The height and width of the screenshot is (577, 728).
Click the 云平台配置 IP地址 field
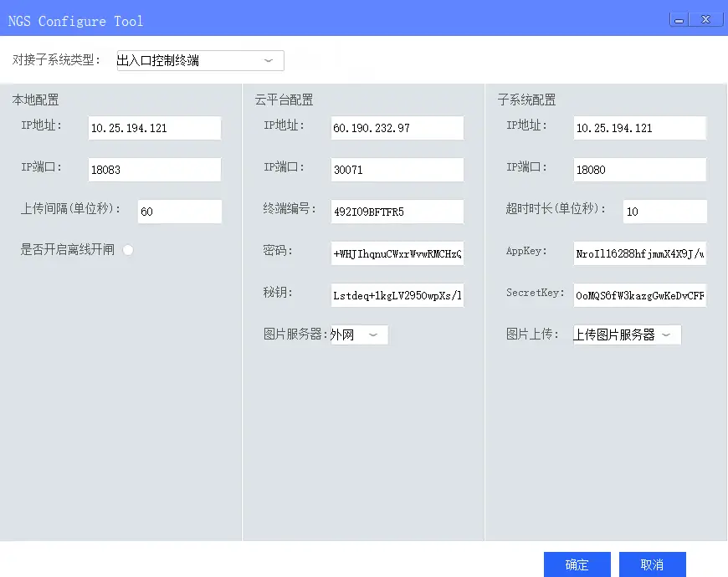[x=397, y=128]
